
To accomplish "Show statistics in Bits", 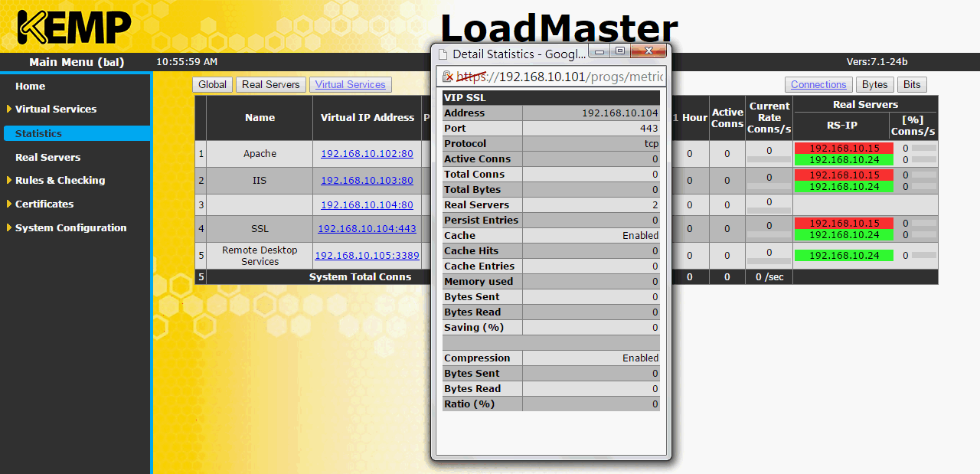I will click(x=912, y=85).
